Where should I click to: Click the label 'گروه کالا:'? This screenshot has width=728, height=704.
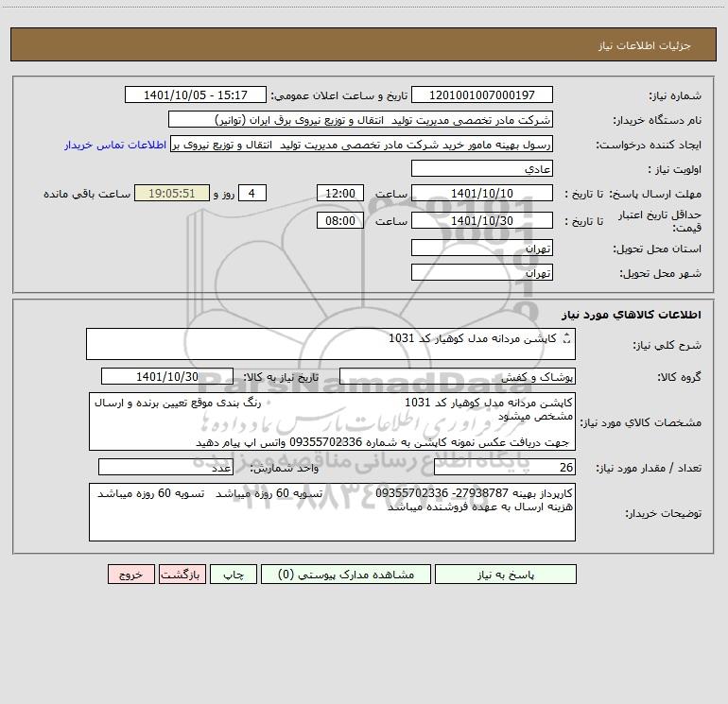[x=679, y=378]
